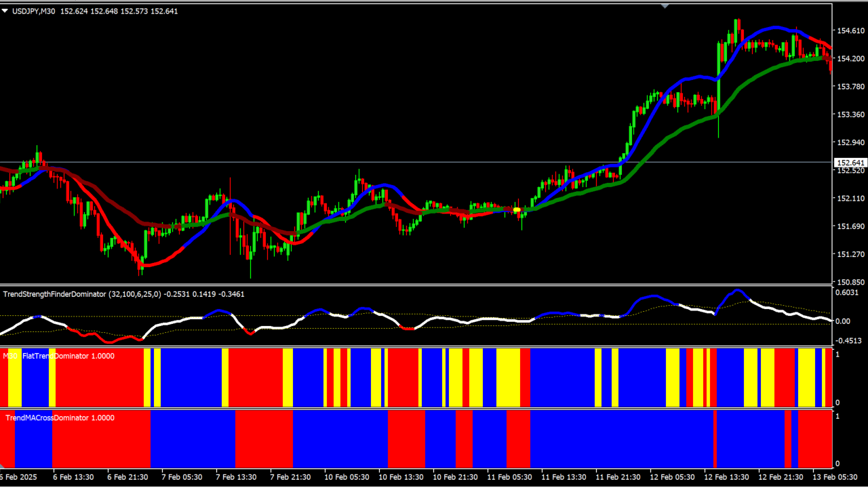Image resolution: width=868 pixels, height=488 pixels.
Task: Click price scale value 150.850
Action: (852, 282)
